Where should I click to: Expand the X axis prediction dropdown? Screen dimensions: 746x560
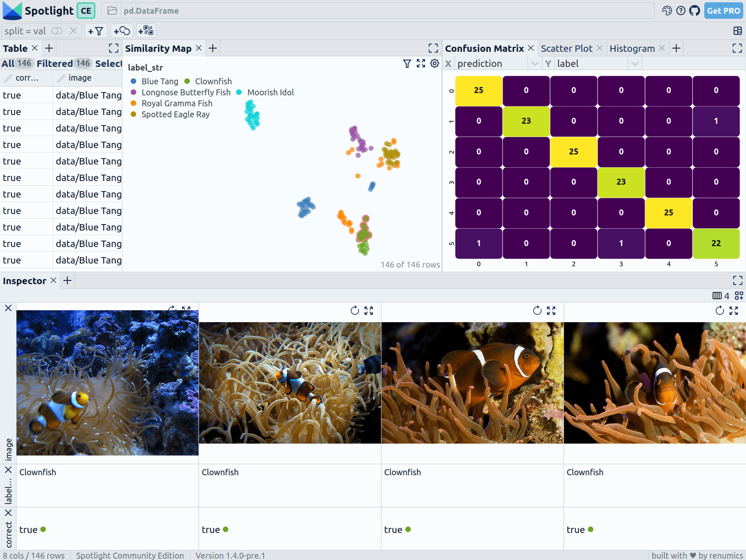[x=534, y=64]
